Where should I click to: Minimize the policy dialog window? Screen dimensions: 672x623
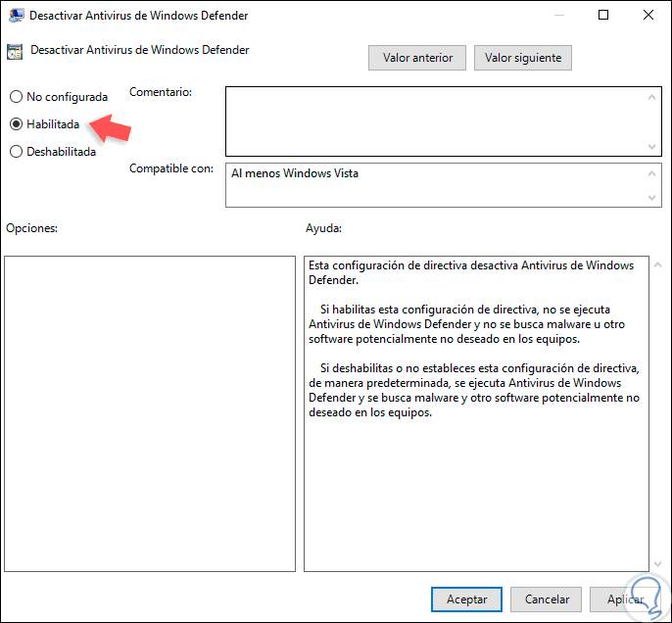coord(558,15)
